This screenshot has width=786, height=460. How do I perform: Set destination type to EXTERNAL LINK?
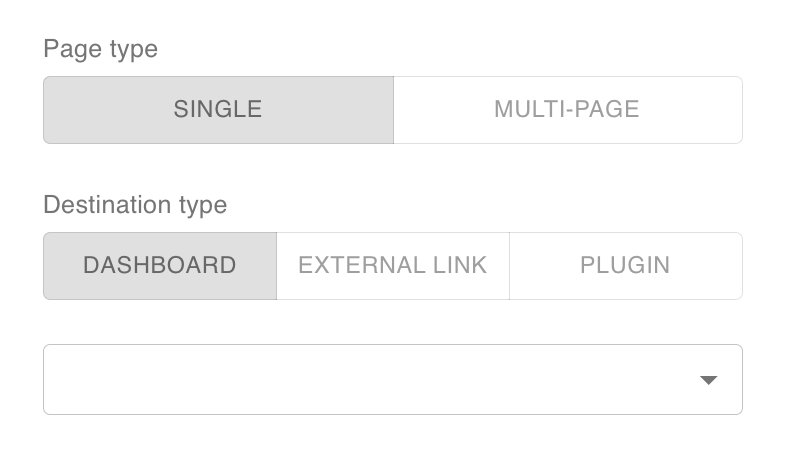392,266
